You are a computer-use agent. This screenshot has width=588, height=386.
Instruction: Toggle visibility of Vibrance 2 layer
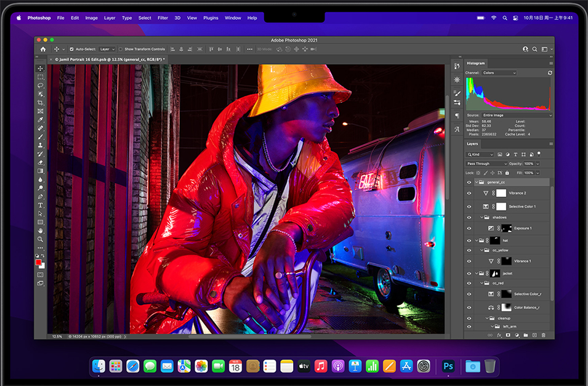(x=469, y=193)
